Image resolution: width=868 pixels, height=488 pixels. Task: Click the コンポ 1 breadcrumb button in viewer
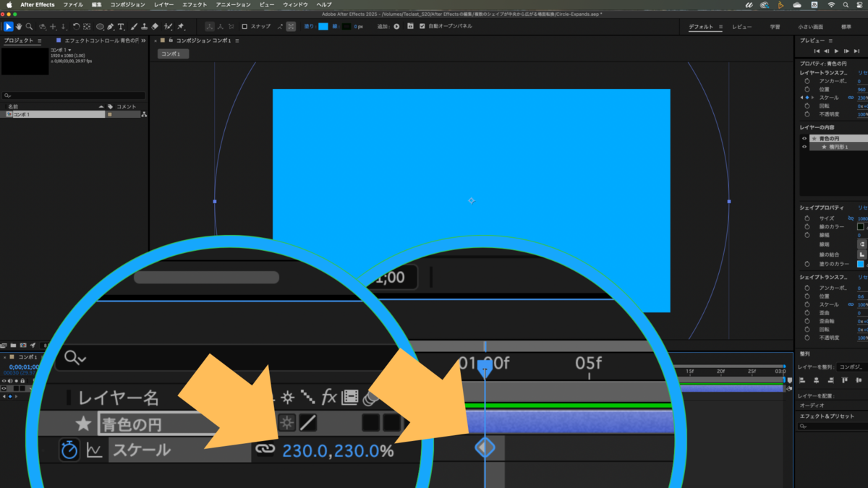coord(174,54)
